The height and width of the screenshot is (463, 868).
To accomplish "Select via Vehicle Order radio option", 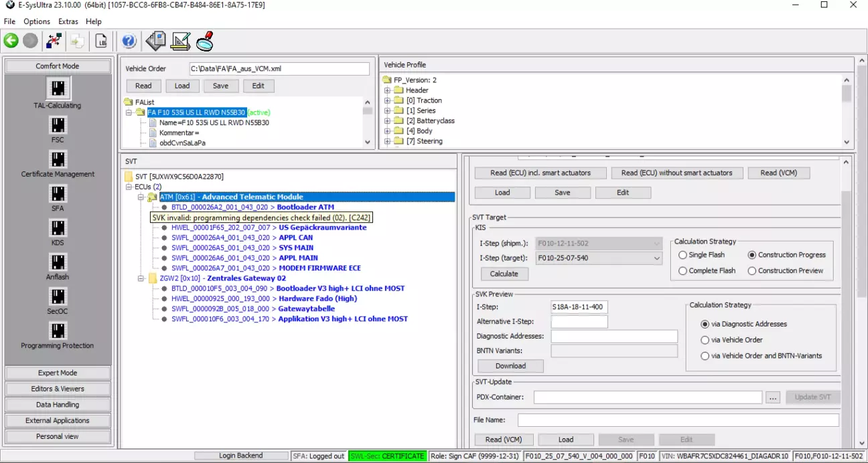I will pos(705,340).
